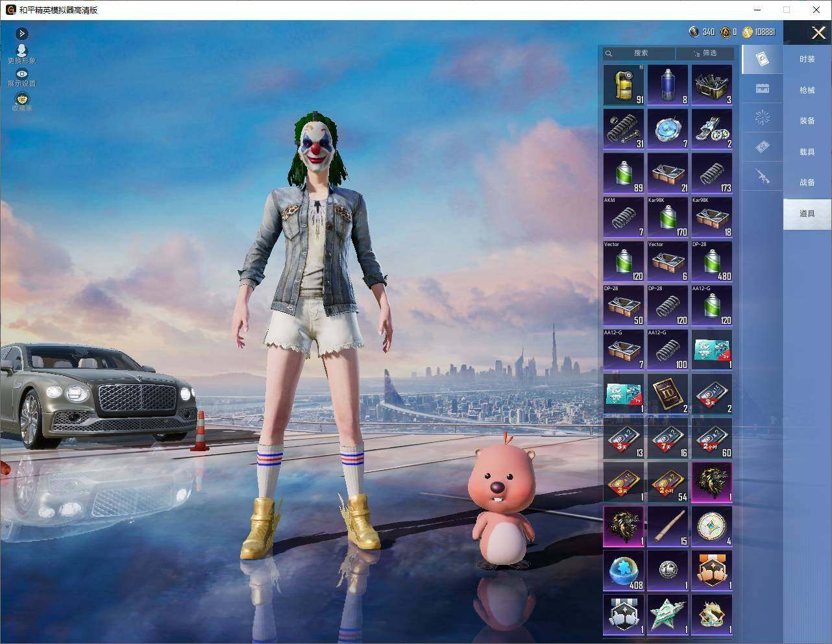Open the 战备 tab
832x644 pixels.
pyautogui.click(x=807, y=182)
